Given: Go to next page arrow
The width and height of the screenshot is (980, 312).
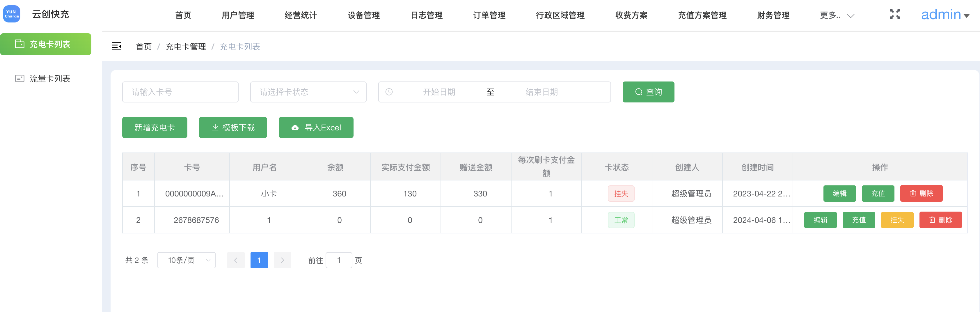Looking at the screenshot, I should pyautogui.click(x=282, y=260).
